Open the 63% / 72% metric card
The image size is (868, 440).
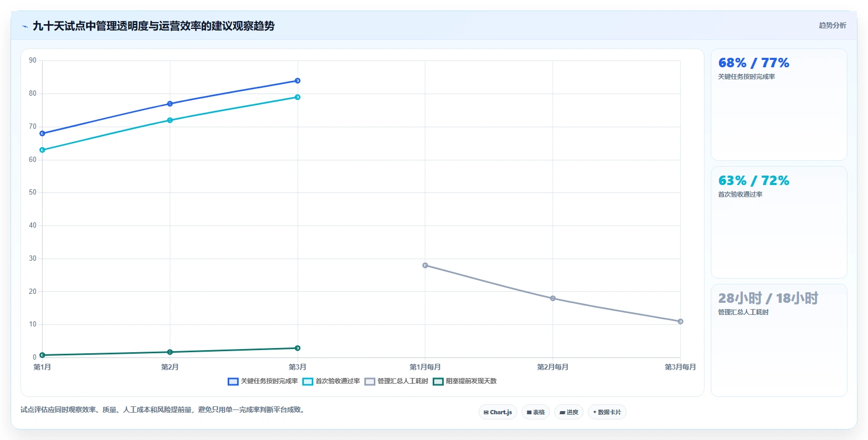coord(779,222)
